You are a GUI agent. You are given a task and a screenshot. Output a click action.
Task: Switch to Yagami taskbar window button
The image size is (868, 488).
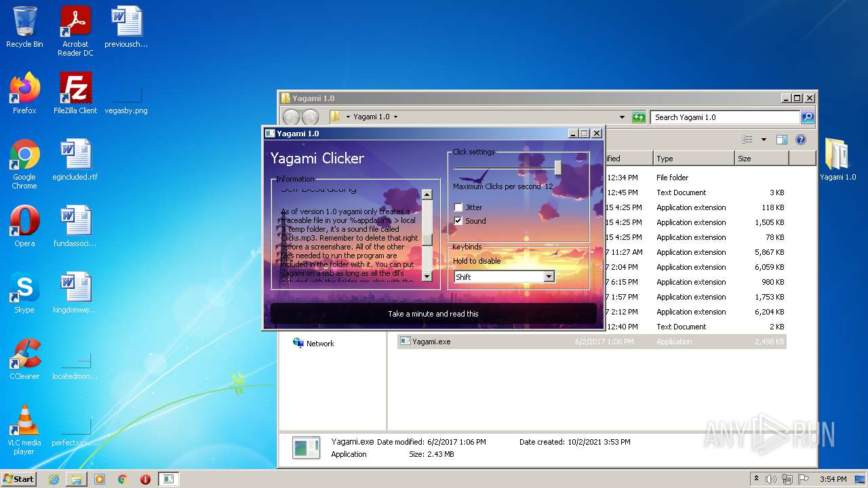coord(168,479)
